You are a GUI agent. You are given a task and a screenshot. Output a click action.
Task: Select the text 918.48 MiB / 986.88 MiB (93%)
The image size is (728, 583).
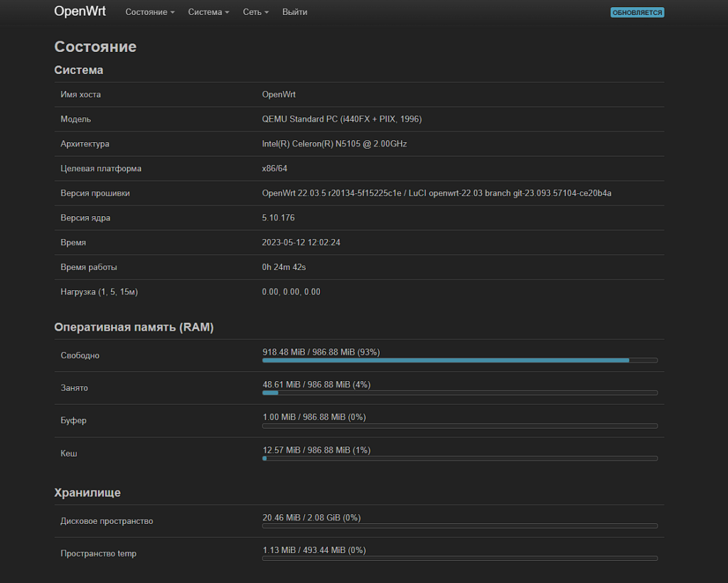(321, 352)
